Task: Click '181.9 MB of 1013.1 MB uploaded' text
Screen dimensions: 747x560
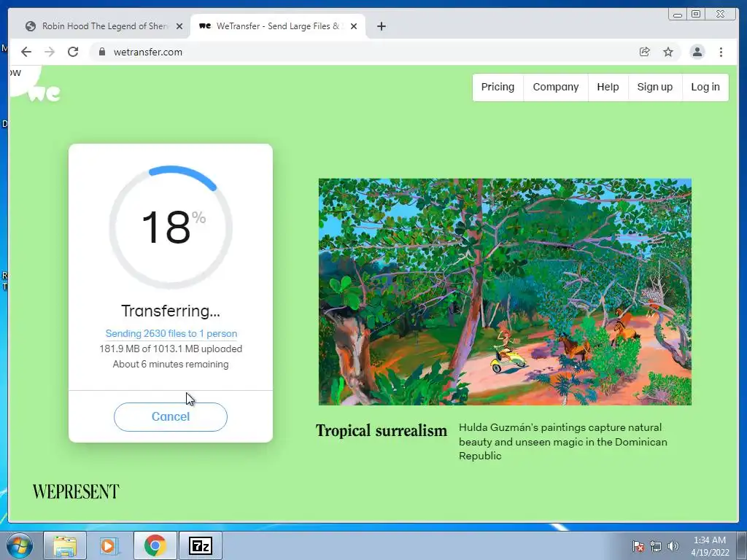Action: tap(171, 349)
